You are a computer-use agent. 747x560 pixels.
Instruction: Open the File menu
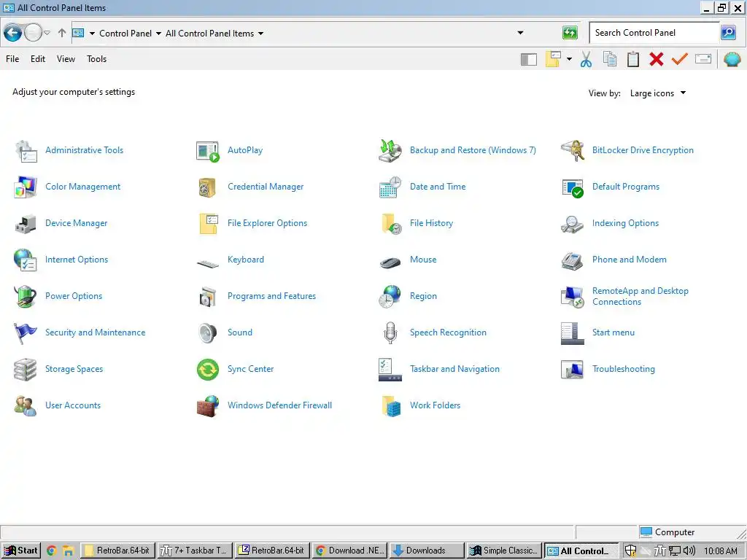click(x=12, y=59)
